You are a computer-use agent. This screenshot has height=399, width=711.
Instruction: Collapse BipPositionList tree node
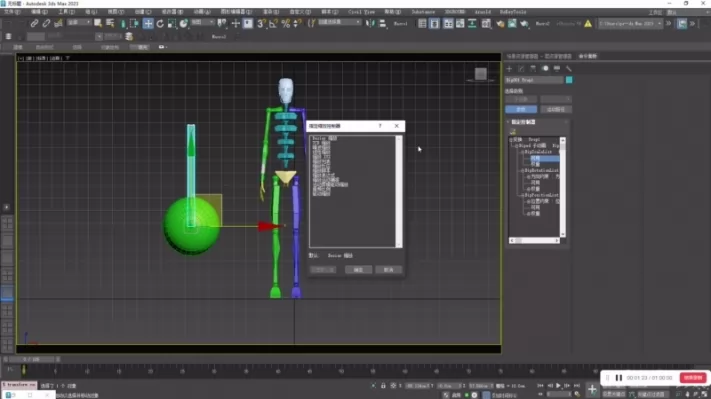pos(522,195)
